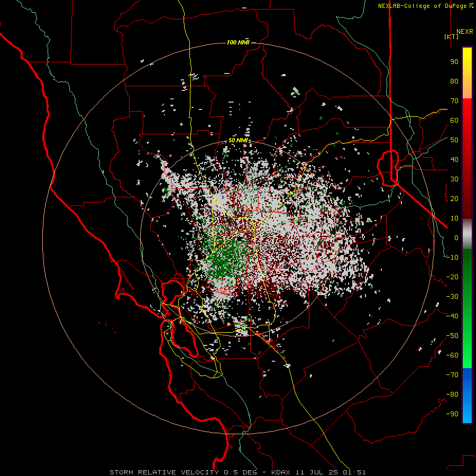Click the 90 value on velocity scale

pyautogui.click(x=454, y=62)
